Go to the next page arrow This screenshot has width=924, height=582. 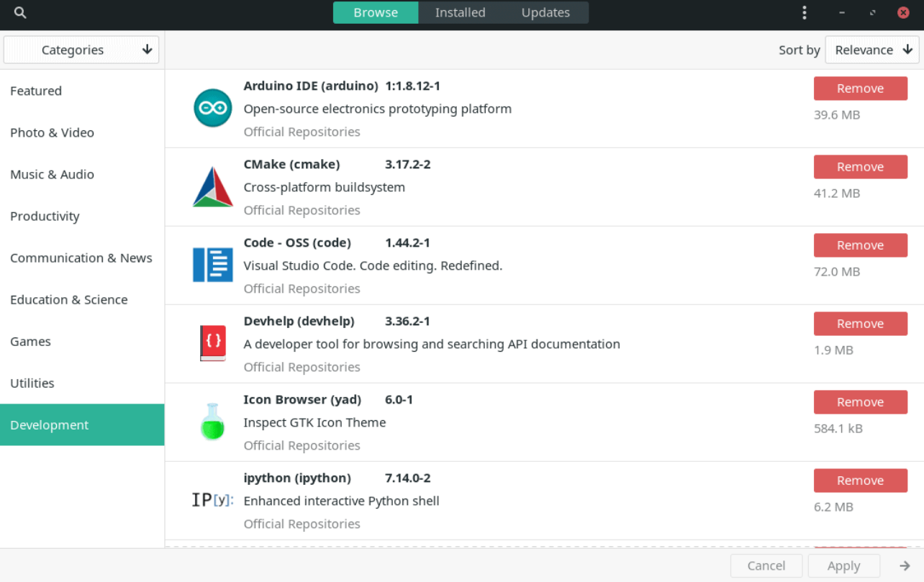(x=905, y=566)
